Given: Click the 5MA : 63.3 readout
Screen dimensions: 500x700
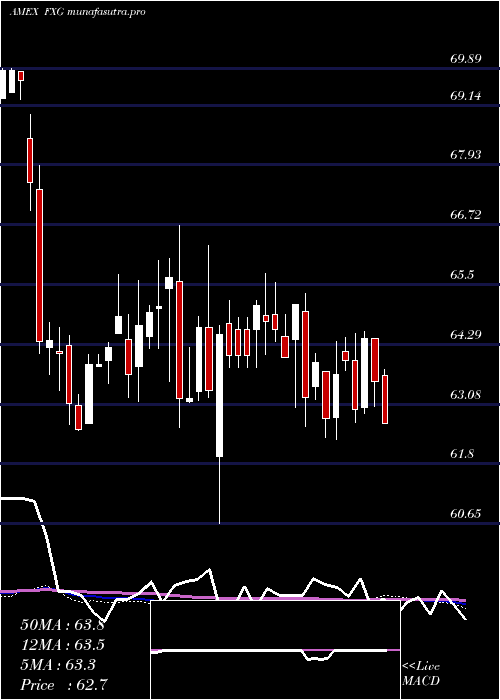Looking at the screenshot, I should [x=58, y=665].
